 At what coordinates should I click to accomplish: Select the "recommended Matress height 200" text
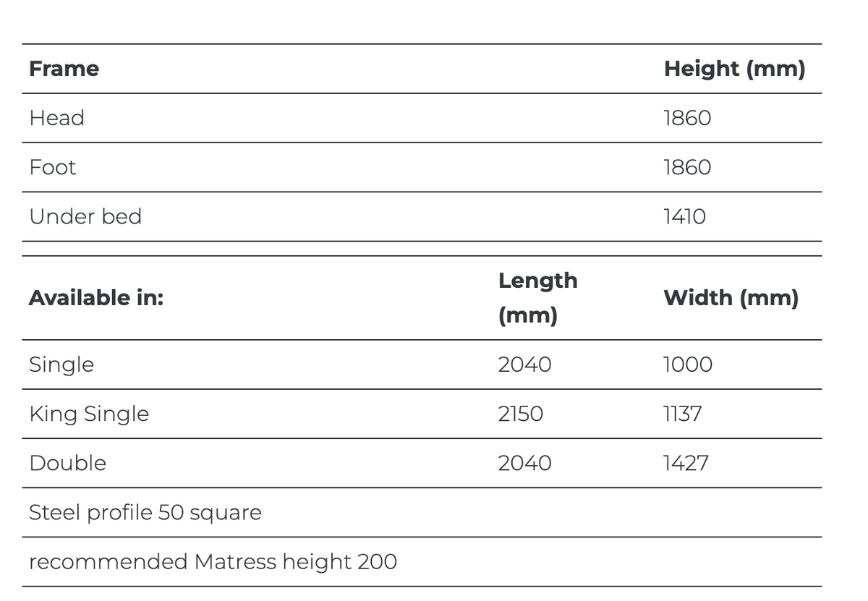tap(213, 561)
